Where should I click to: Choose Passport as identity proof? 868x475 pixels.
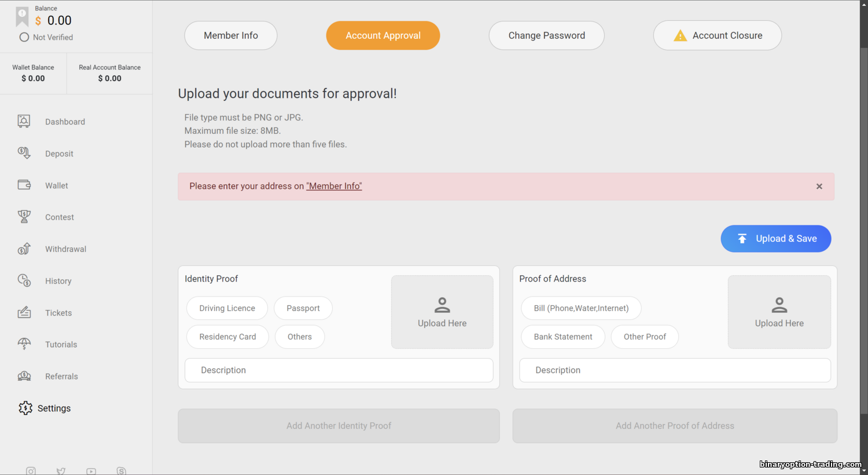click(x=303, y=308)
